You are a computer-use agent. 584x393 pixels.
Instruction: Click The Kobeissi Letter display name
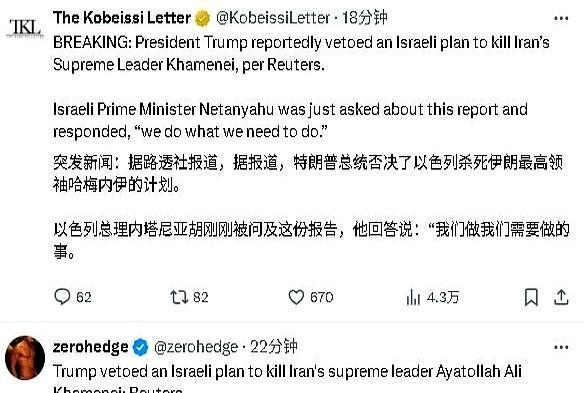(122, 18)
